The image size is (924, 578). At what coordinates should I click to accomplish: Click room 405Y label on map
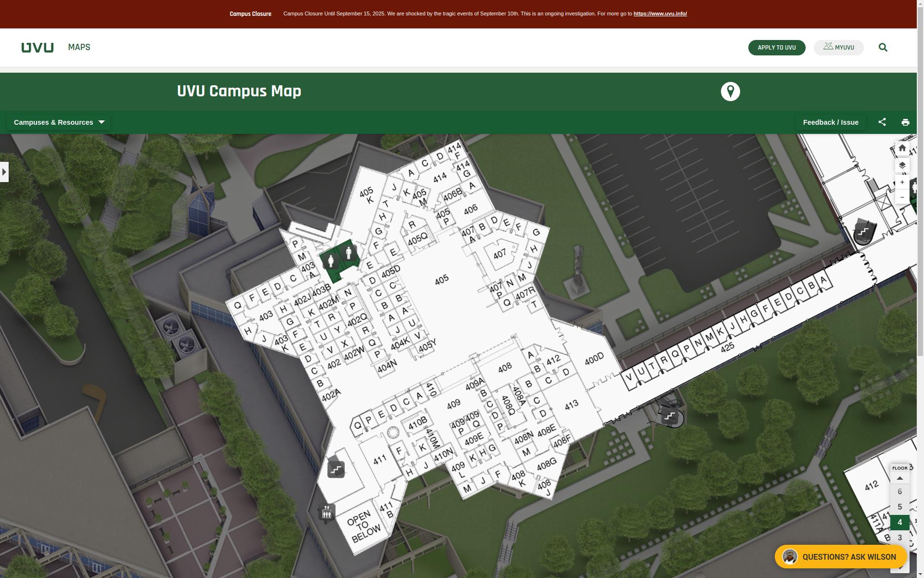coord(427,345)
